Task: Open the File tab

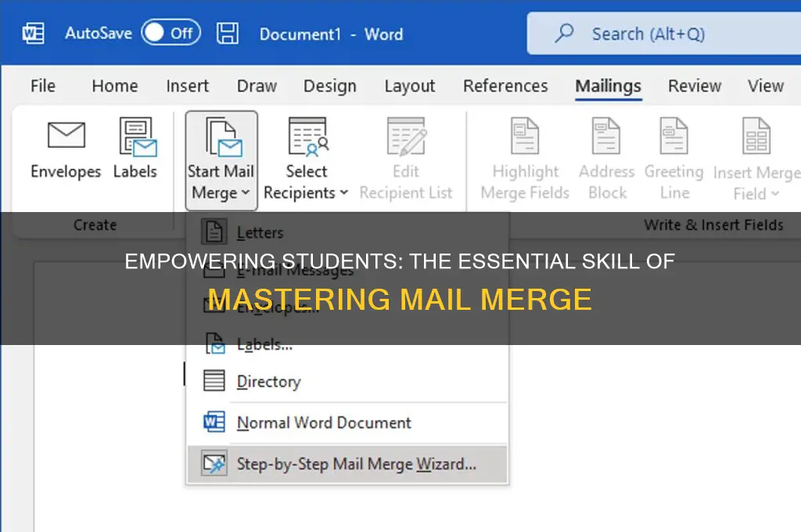Action: [x=43, y=86]
